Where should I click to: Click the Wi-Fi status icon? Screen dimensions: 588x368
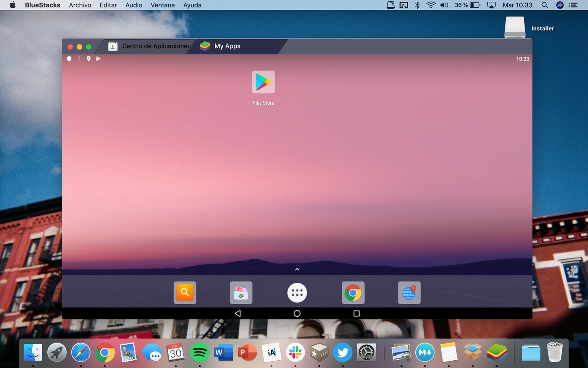point(431,5)
